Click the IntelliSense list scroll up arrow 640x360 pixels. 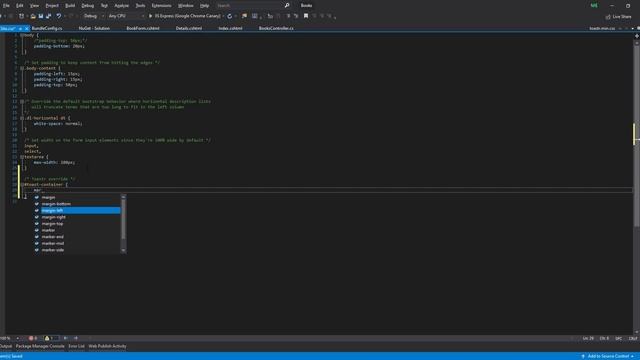[123, 197]
